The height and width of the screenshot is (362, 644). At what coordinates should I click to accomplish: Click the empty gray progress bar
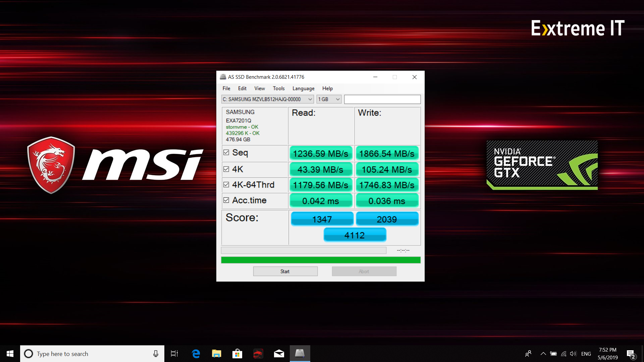[304, 250]
